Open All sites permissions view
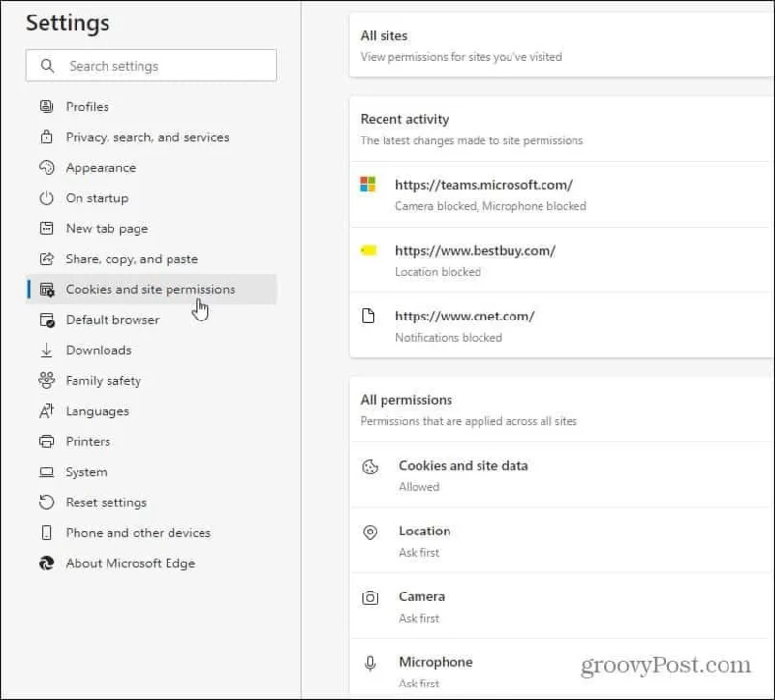This screenshot has width=775, height=700. point(562,46)
